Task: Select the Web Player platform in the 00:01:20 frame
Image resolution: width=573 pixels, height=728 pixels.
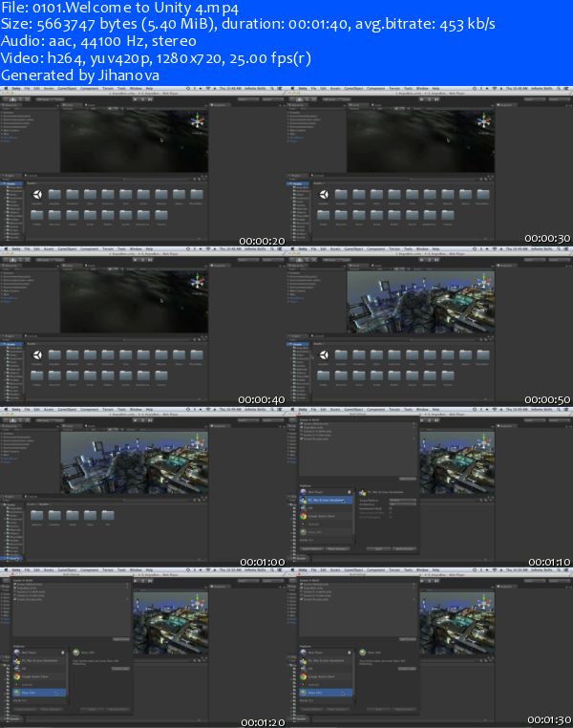Action: pos(39,653)
